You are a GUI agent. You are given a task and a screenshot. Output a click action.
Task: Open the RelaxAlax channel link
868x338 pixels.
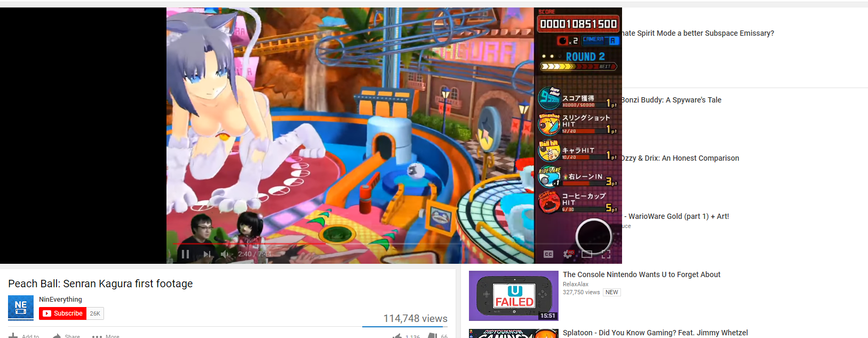(576, 284)
